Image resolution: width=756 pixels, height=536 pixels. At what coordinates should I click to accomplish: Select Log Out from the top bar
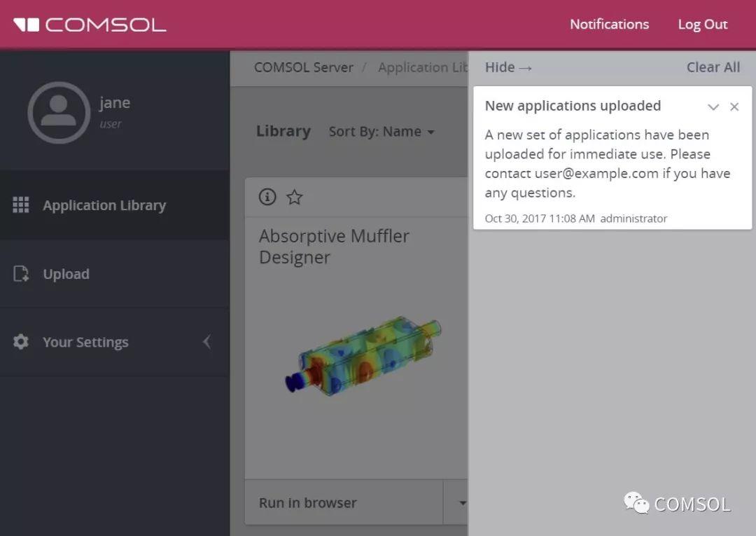pyautogui.click(x=702, y=24)
